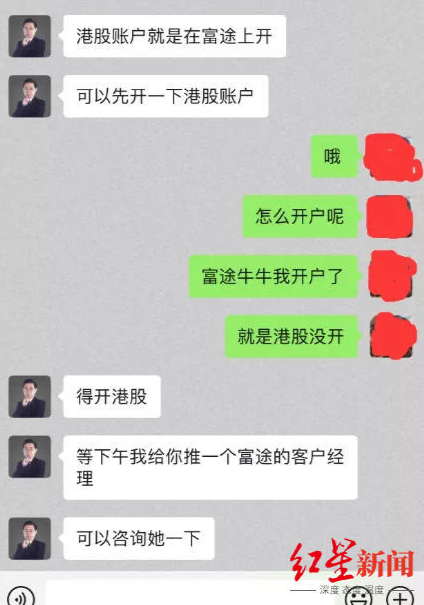Select the message bubble 可以先开一下港股账户

pos(166,96)
